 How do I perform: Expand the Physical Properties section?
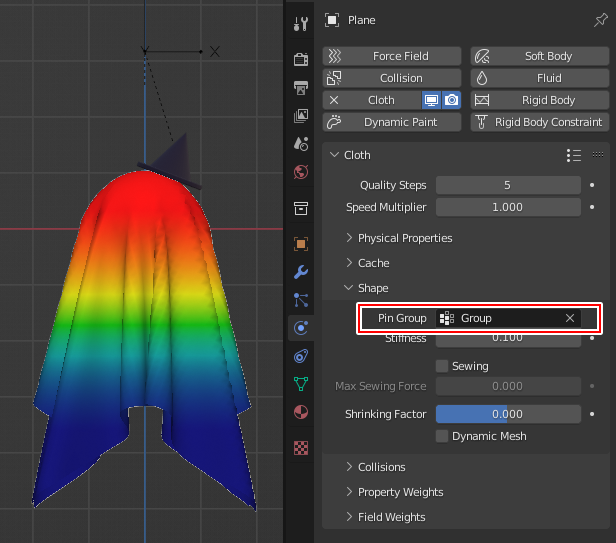tap(404, 238)
